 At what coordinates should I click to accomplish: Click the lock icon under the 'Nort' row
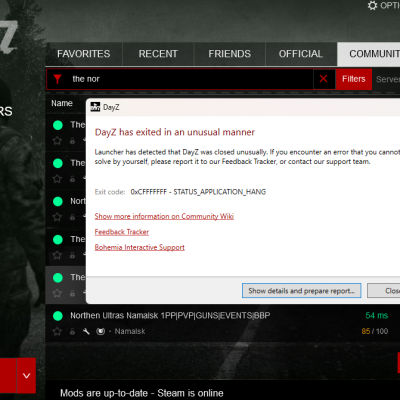pyautogui.click(x=72, y=217)
